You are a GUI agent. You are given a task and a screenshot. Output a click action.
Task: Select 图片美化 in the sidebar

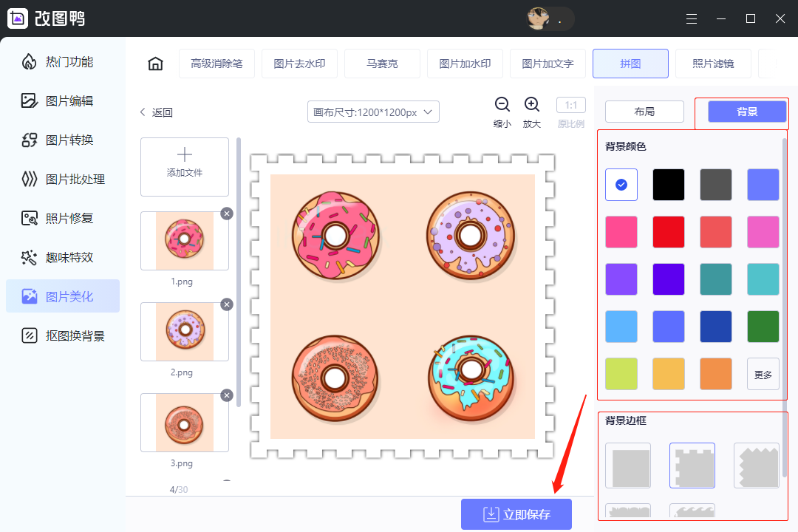(x=63, y=296)
